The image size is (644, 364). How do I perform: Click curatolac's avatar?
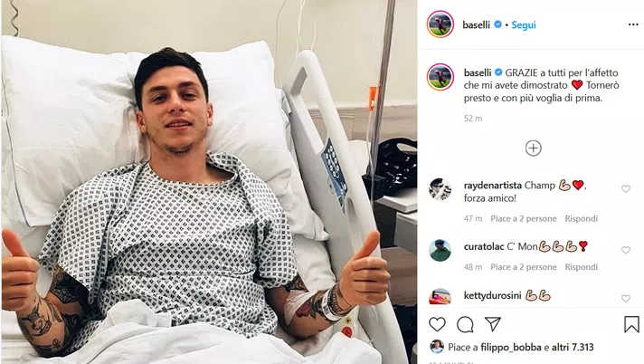coord(440,250)
